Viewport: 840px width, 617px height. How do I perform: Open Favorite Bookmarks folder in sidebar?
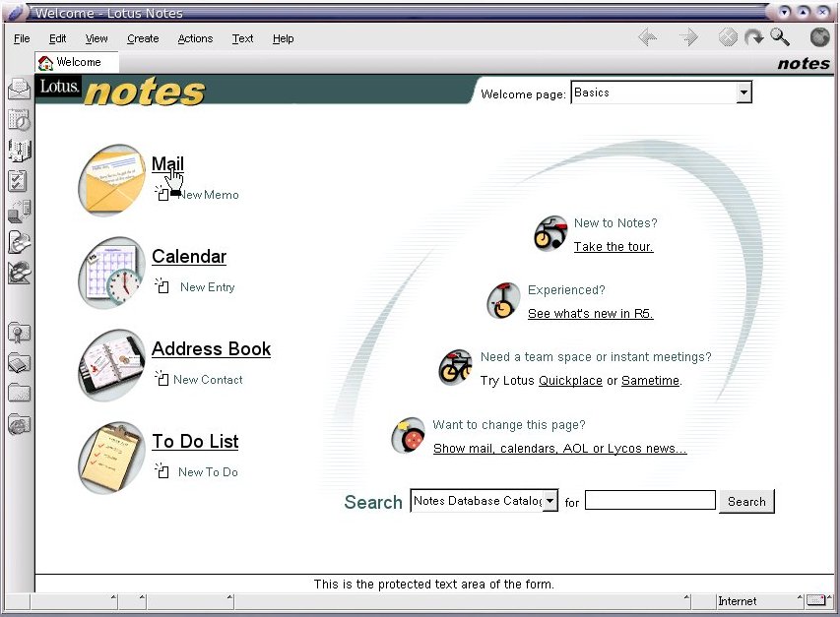[x=20, y=333]
